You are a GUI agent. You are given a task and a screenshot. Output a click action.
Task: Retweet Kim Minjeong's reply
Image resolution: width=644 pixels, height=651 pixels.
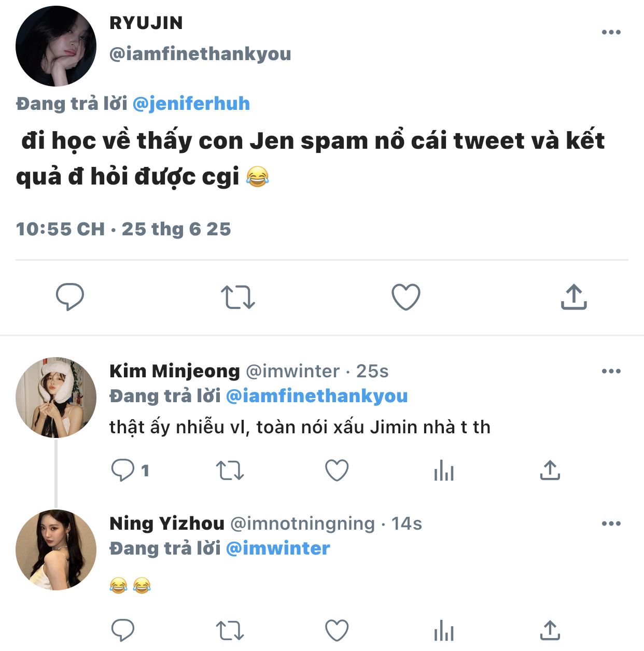pos(230,471)
